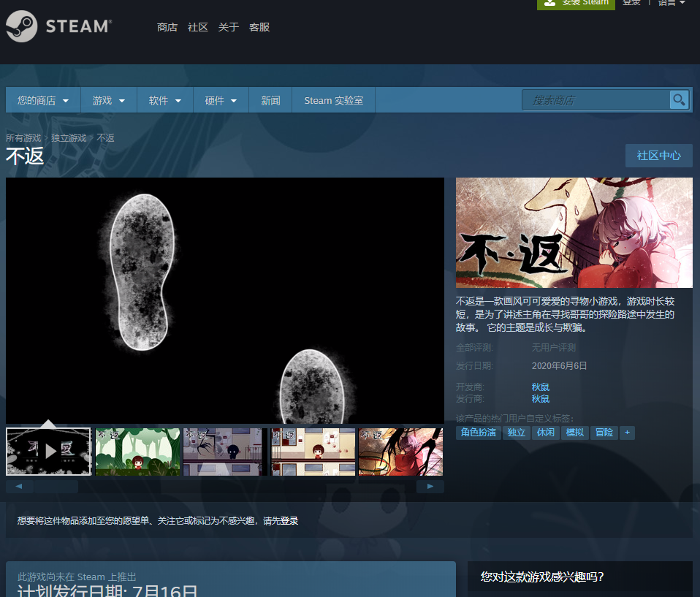This screenshot has width=700, height=597.
Task: Select the 冒险 tag
Action: point(604,433)
